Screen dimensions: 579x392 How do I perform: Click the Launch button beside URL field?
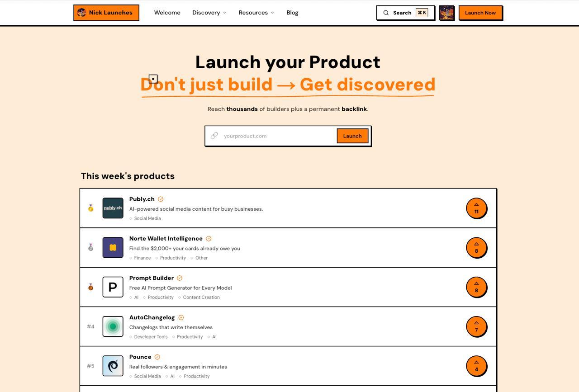tap(352, 136)
